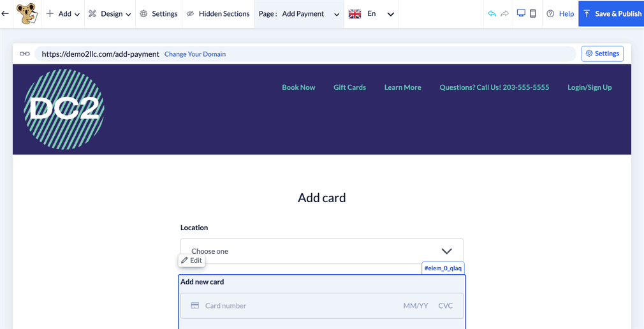Click Login/Sign Up link
The width and height of the screenshot is (644, 329).
pos(589,87)
